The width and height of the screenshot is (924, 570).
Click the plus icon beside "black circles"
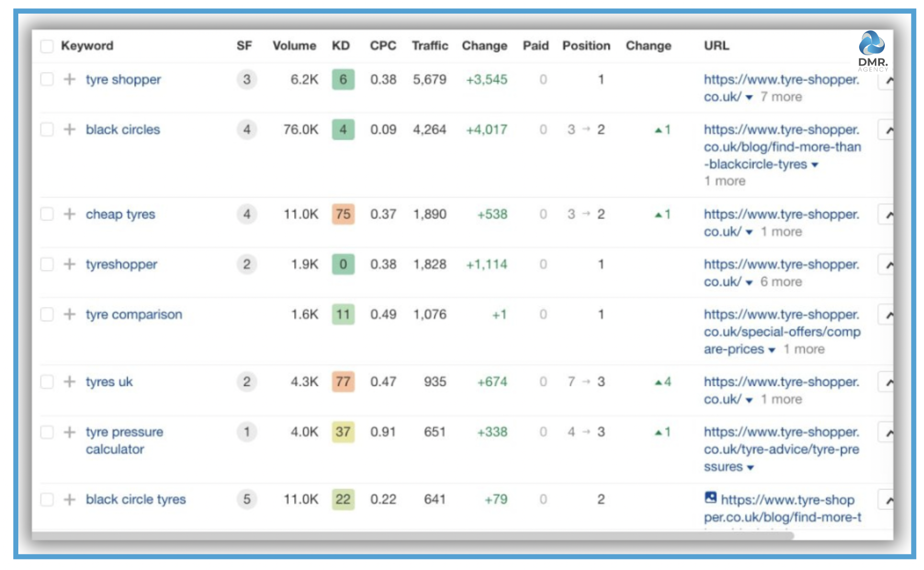click(69, 130)
